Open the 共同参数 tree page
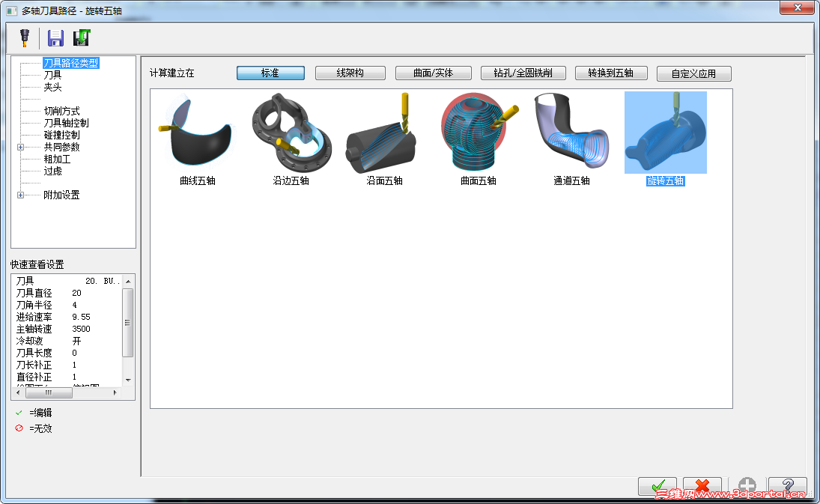 (61, 148)
